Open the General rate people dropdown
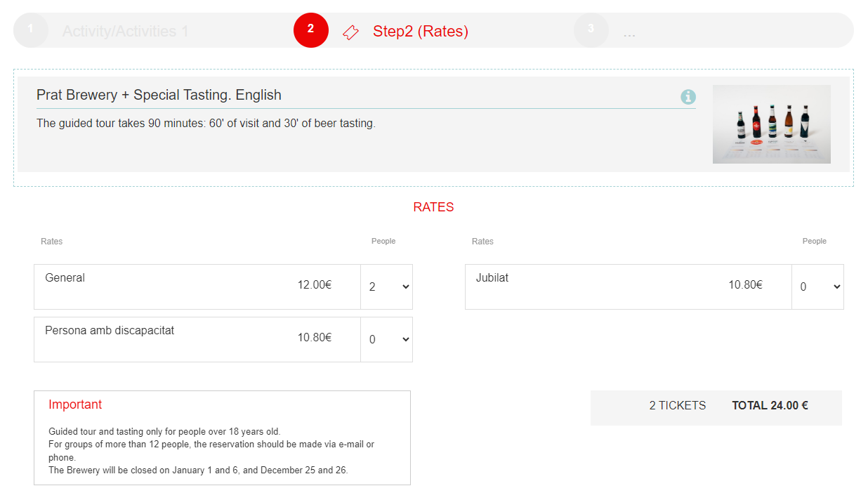Viewport: 868px width, 500px height. pos(388,287)
